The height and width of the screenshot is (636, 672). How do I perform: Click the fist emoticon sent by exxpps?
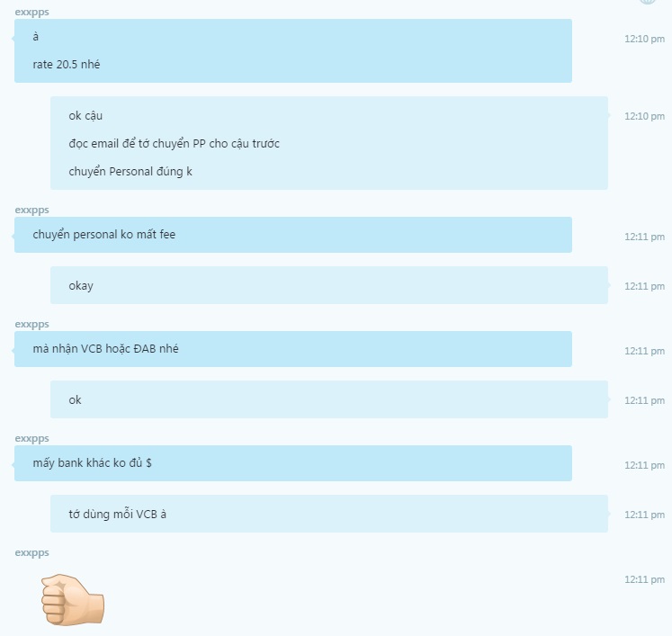[73, 600]
